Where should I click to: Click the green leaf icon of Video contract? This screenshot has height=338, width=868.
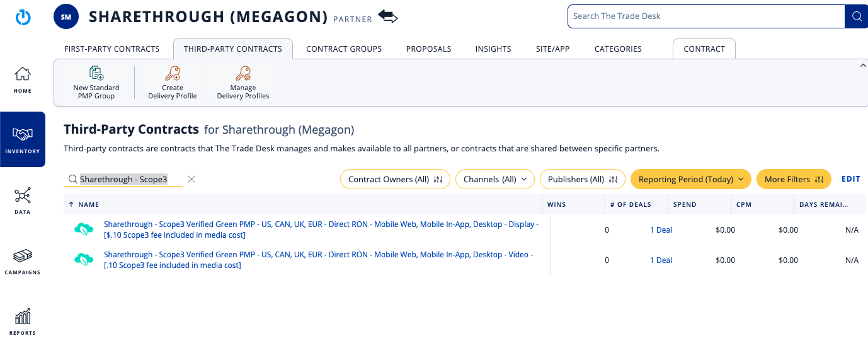point(84,259)
